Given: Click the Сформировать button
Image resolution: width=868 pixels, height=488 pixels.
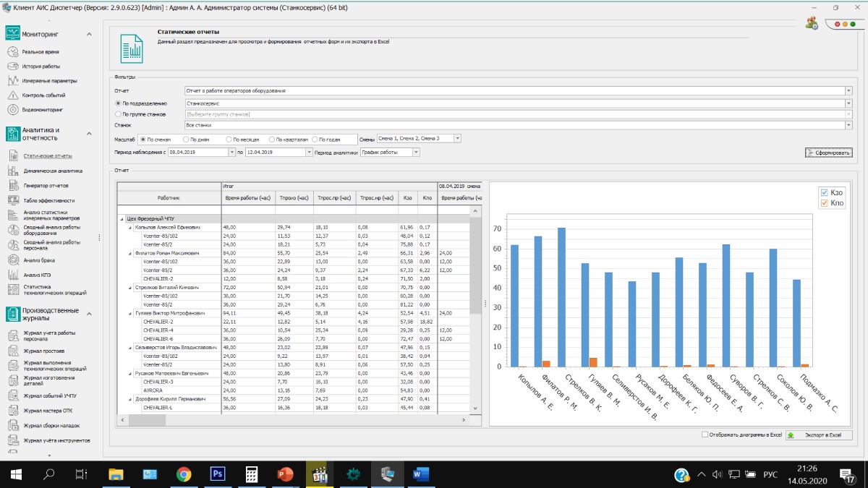Looking at the screenshot, I should click(x=829, y=153).
